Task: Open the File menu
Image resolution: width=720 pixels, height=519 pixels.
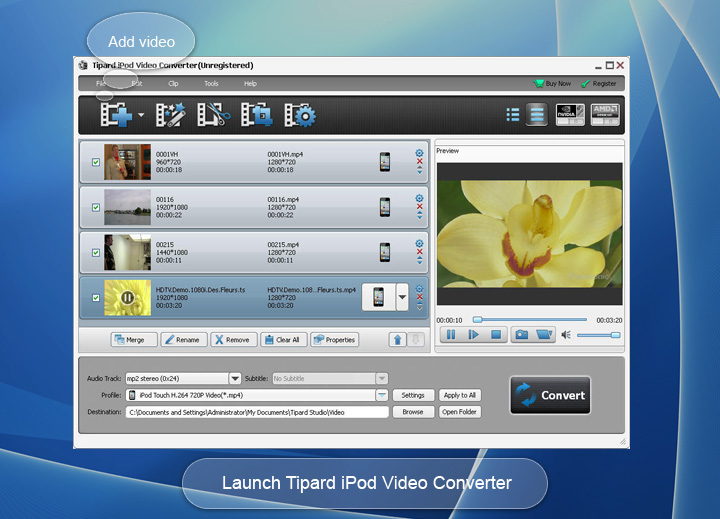Action: (101, 84)
